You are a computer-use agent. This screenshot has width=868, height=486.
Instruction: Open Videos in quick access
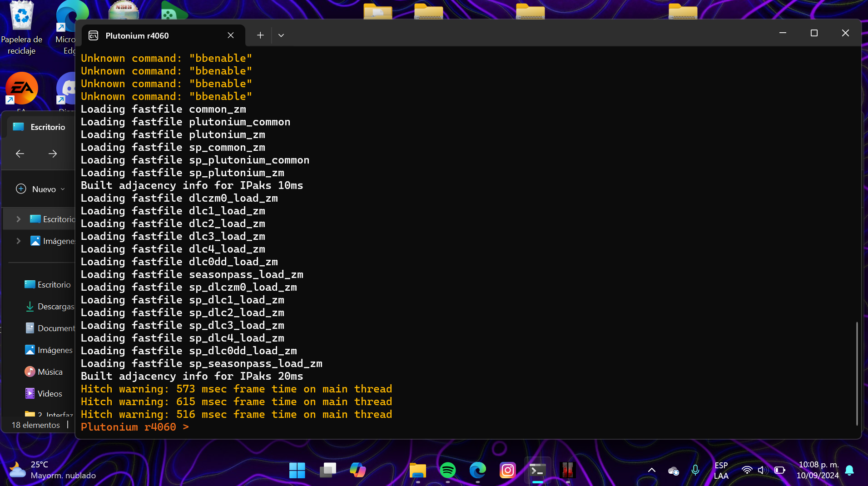coord(44,394)
